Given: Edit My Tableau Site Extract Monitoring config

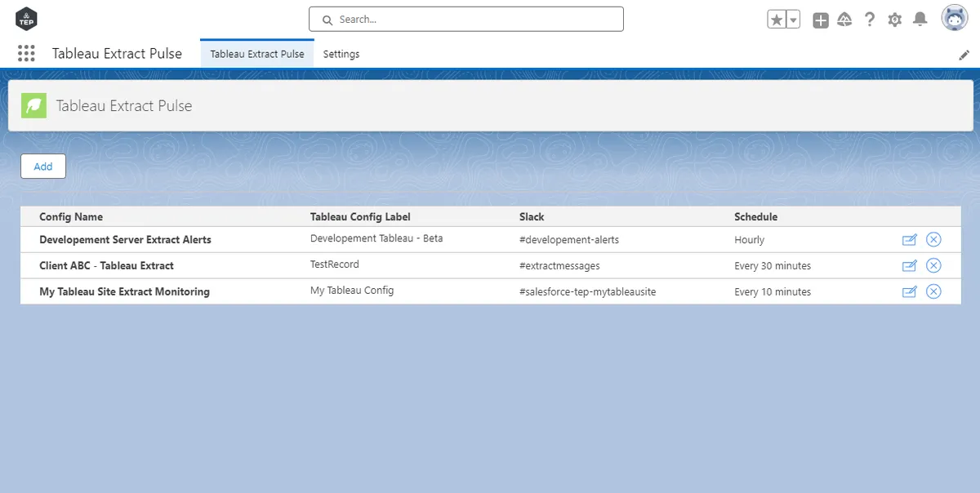Looking at the screenshot, I should [x=909, y=292].
